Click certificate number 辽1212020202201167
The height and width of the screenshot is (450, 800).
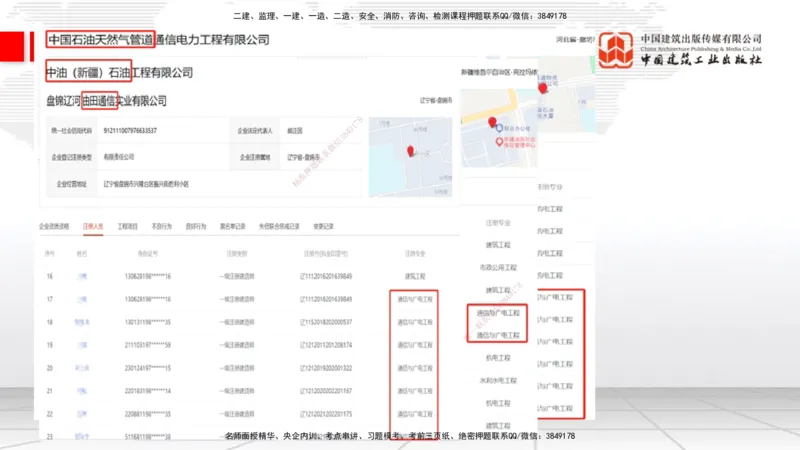[x=326, y=391]
